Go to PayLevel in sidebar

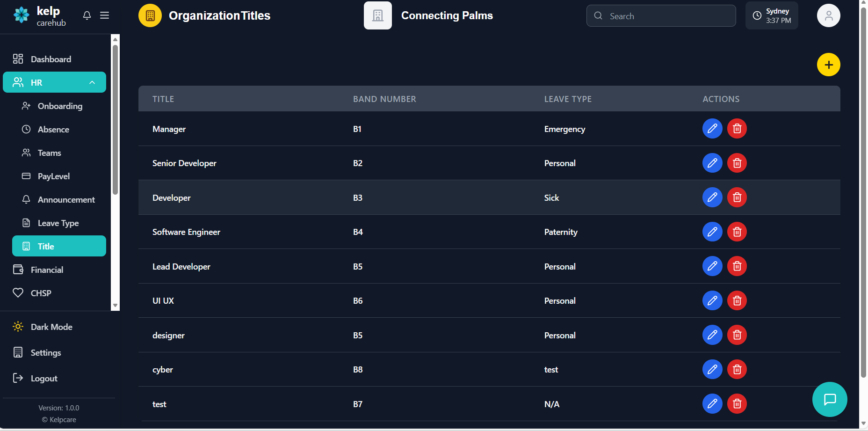tap(54, 176)
